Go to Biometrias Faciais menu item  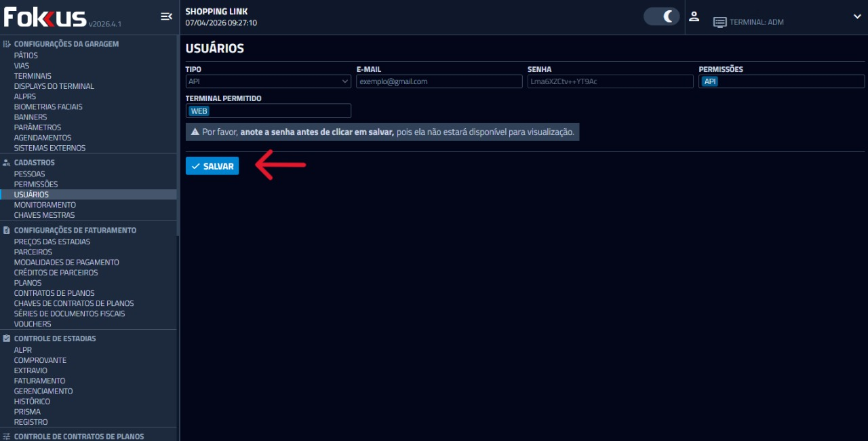[48, 107]
